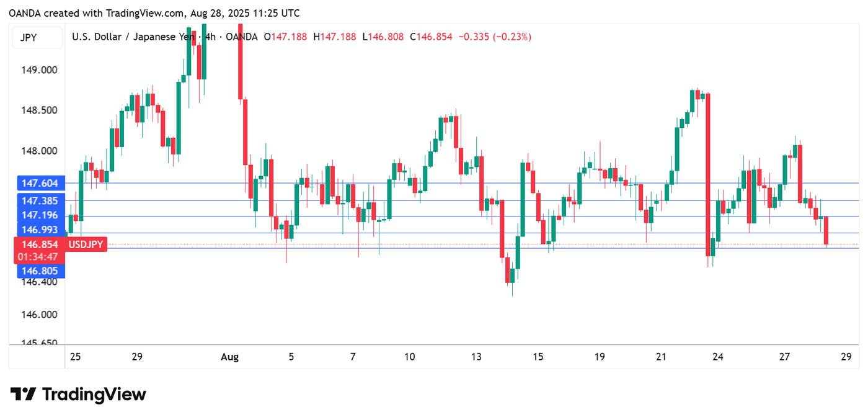Select the 146.805 blue price label
The height and width of the screenshot is (420, 868).
pyautogui.click(x=40, y=271)
